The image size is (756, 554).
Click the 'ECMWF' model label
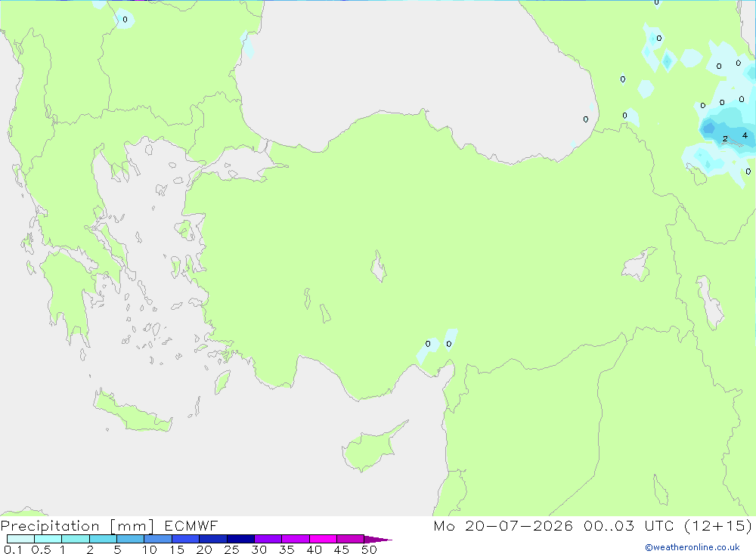191,525
